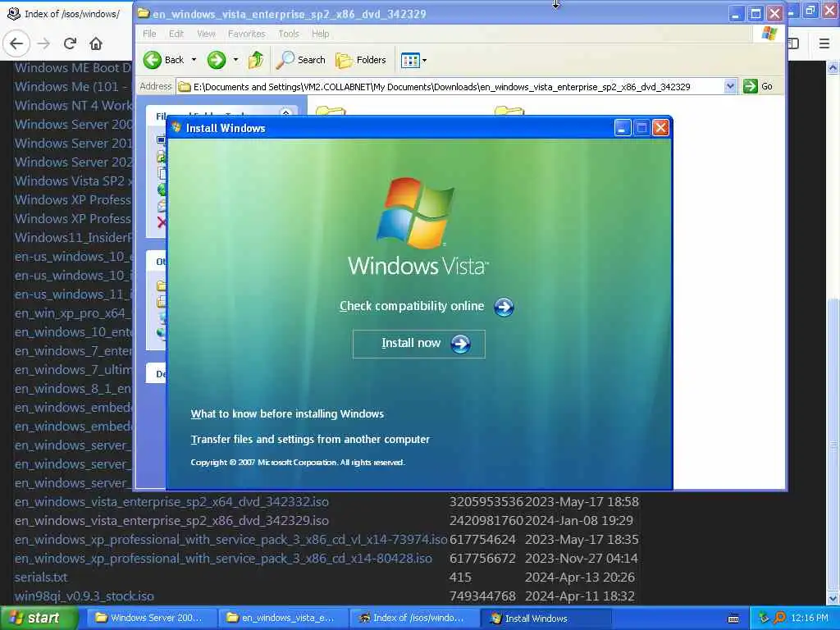The height and width of the screenshot is (630, 840).
Task: Click file size 2420981760 in listing
Action: [x=486, y=521]
